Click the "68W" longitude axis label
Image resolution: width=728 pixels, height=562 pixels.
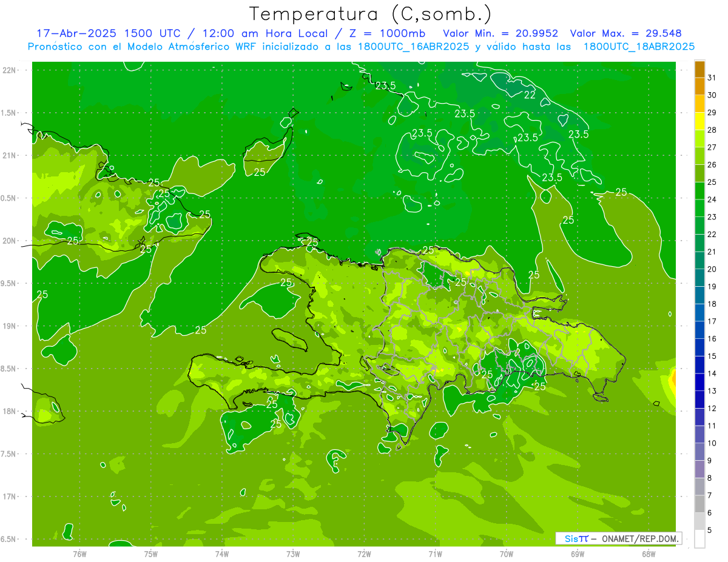(648, 554)
